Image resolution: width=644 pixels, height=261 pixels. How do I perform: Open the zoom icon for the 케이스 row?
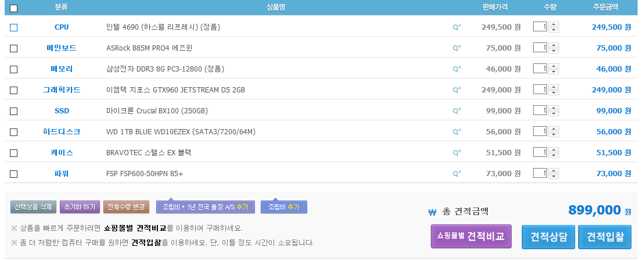[x=456, y=152]
